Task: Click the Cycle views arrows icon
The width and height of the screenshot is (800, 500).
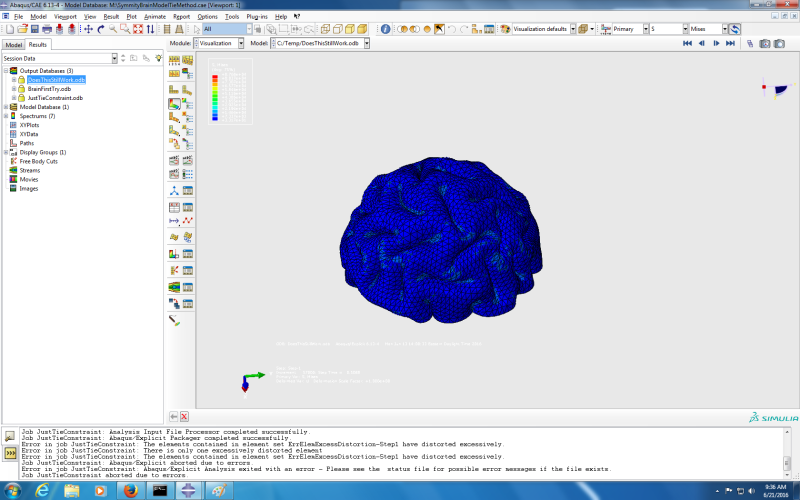Action: tap(150, 29)
